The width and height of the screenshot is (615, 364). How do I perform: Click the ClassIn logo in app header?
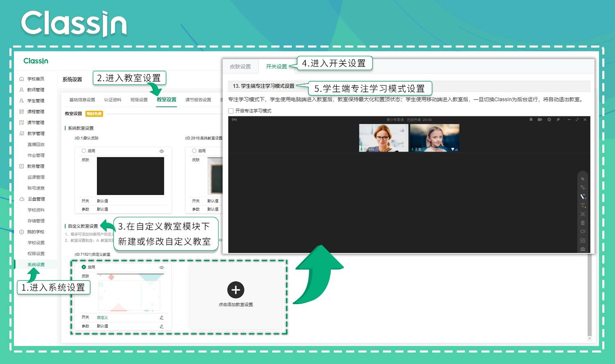(x=36, y=61)
